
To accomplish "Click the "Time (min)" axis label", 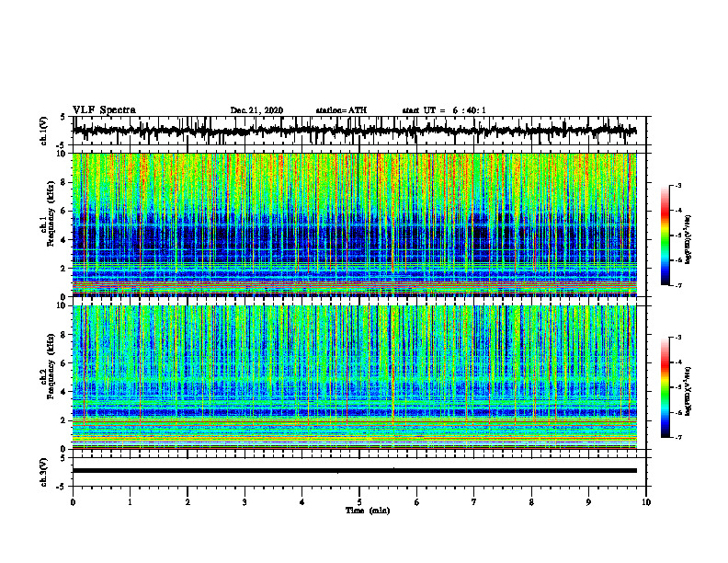I will coord(368,511).
